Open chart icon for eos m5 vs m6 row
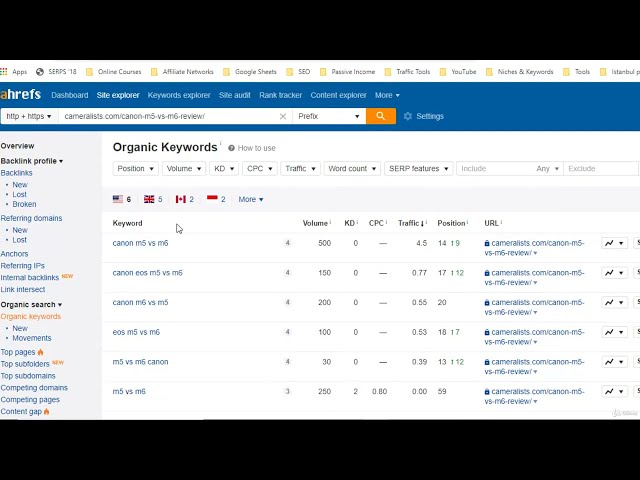Image resolution: width=640 pixels, height=480 pixels. pyautogui.click(x=609, y=332)
